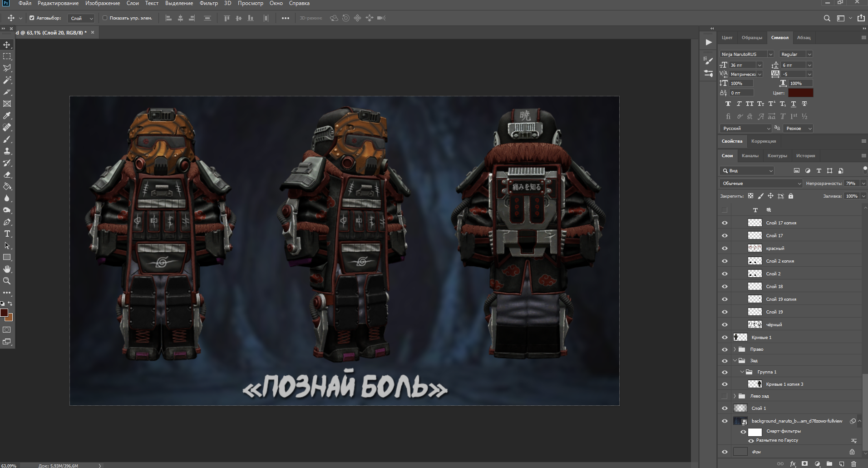Click the Faux Bold T button
Image resolution: width=868 pixels, height=468 pixels.
[728, 104]
